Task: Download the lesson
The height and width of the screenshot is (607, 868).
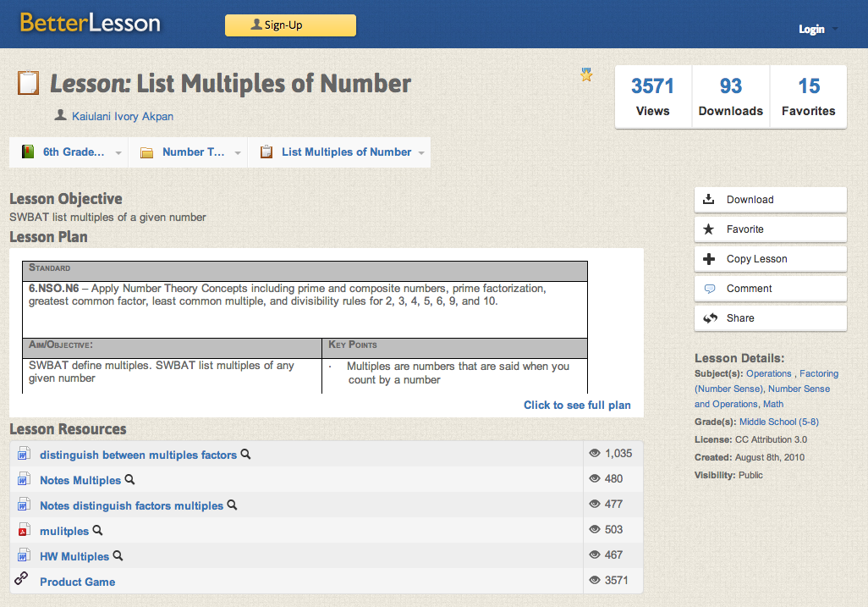Action: [x=770, y=200]
